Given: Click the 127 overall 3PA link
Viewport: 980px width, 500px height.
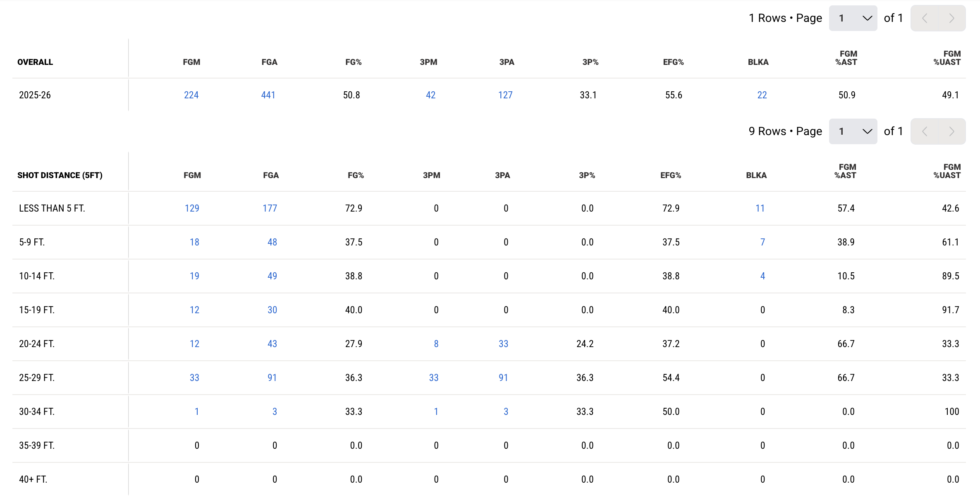Looking at the screenshot, I should (x=505, y=95).
